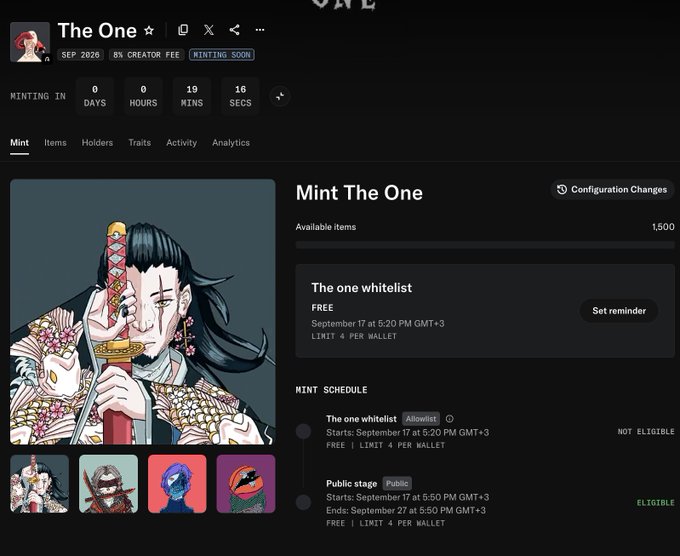Click the whitelist stage timeline marker

[x=304, y=431]
